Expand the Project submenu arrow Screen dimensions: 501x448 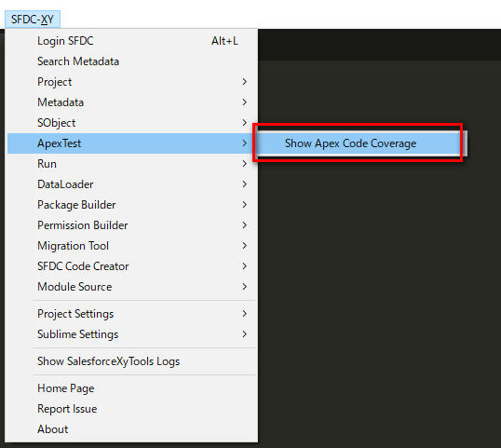(x=244, y=82)
